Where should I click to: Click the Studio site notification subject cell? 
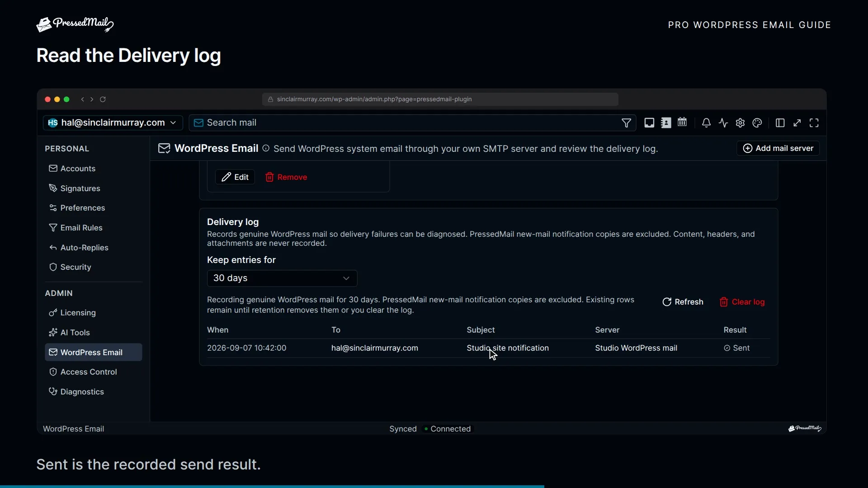[508, 348]
